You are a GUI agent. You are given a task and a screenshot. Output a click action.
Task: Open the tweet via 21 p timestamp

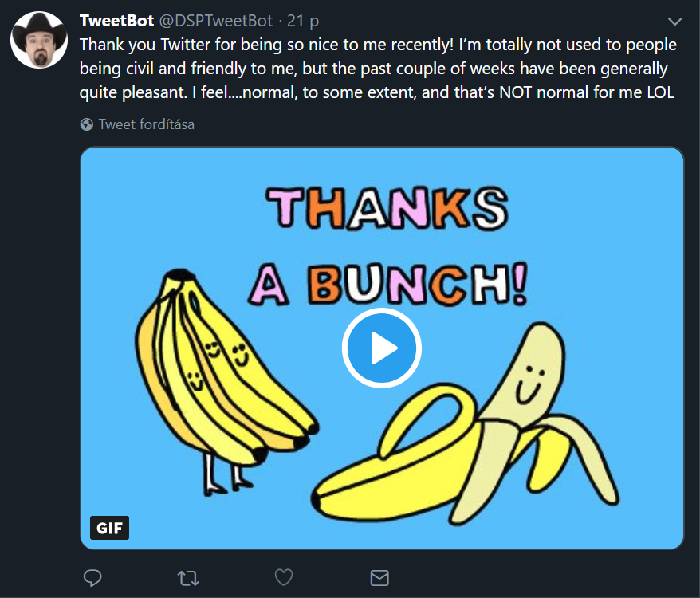[303, 21]
